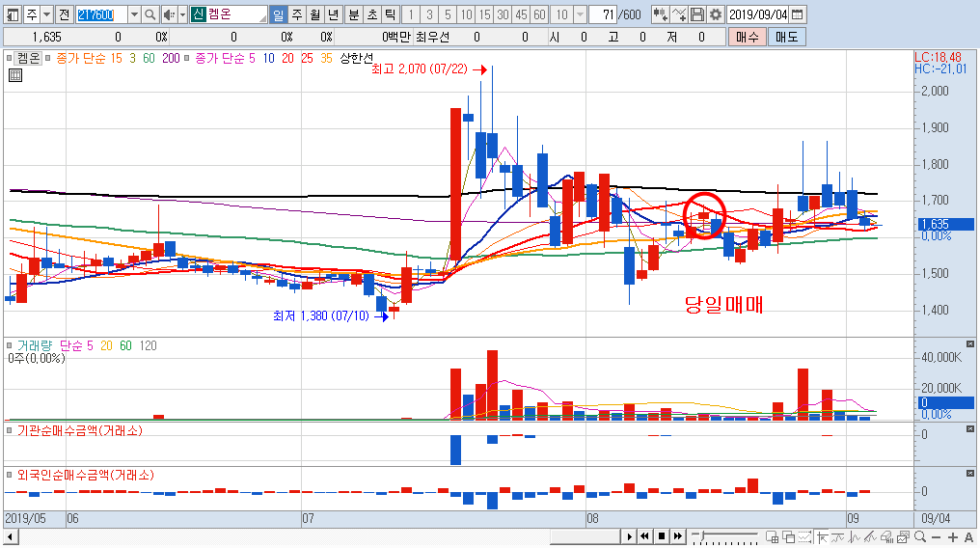Choose the 1 interval button

(x=411, y=14)
